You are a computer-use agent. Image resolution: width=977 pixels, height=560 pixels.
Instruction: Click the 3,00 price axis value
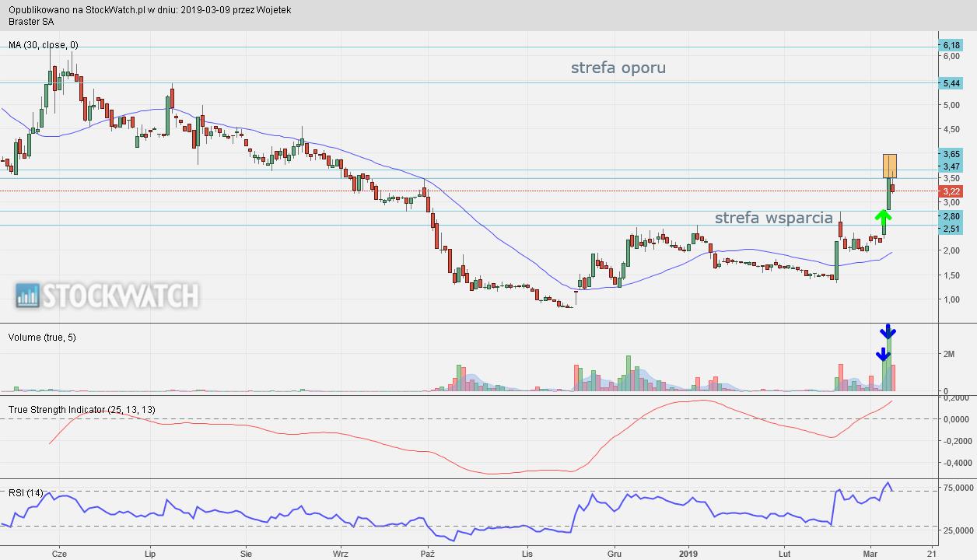click(951, 202)
